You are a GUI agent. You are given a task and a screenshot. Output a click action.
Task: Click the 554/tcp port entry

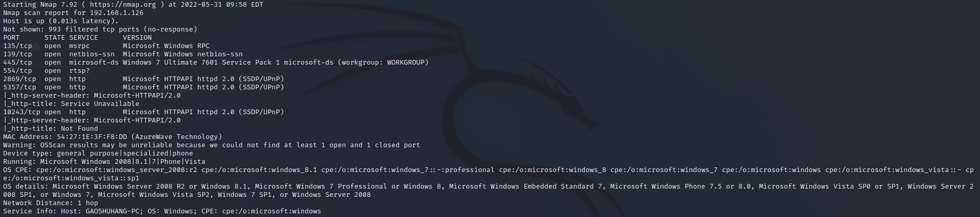click(18, 71)
